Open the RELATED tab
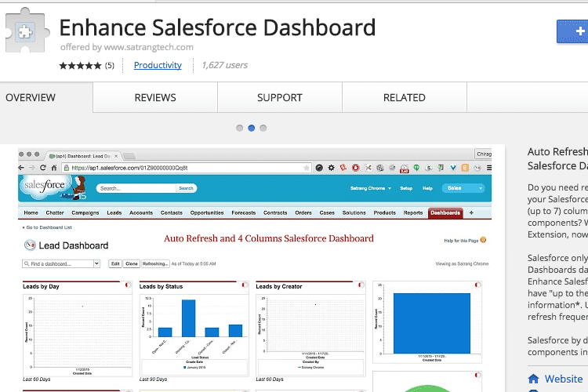The width and height of the screenshot is (588, 392). (405, 97)
